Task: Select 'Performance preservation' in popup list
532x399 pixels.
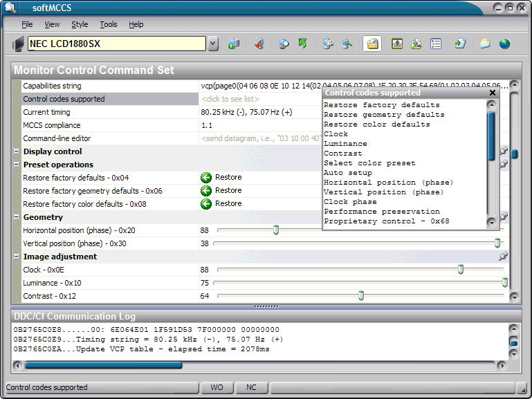Action: (382, 212)
